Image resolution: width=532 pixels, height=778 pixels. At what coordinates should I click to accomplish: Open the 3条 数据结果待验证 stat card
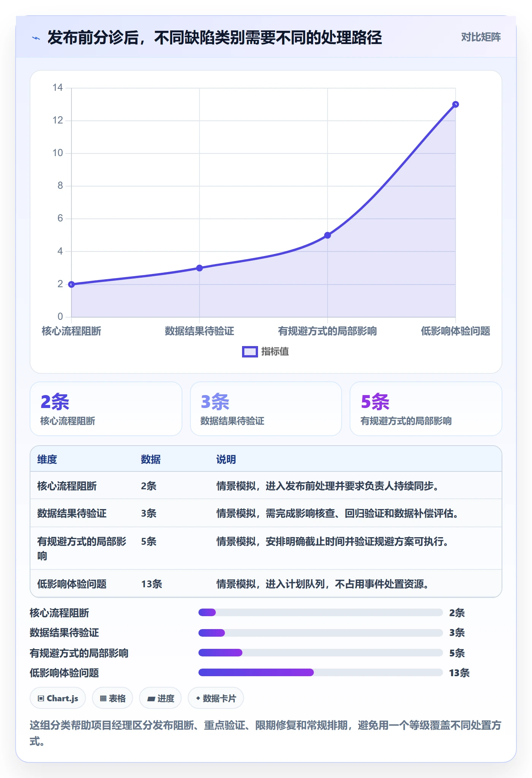pyautogui.click(x=266, y=409)
